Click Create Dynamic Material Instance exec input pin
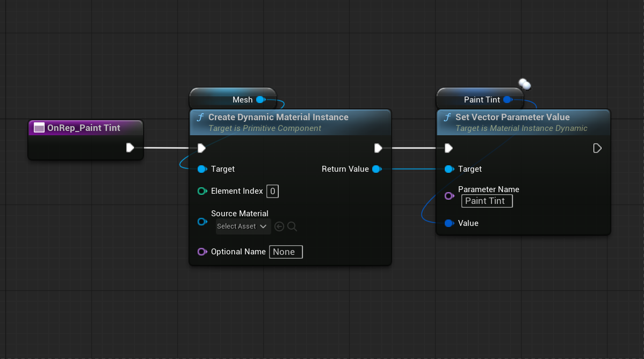 coord(201,148)
